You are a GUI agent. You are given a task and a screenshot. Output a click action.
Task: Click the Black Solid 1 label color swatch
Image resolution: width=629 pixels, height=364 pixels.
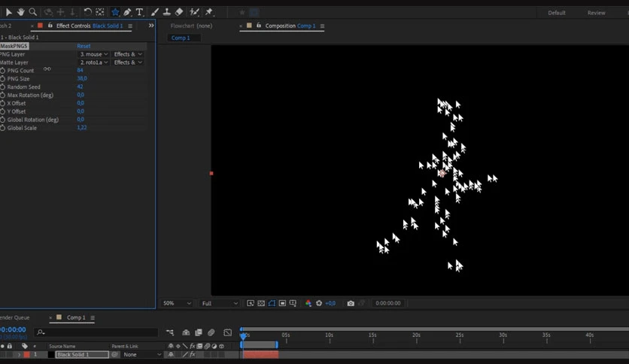pyautogui.click(x=26, y=354)
